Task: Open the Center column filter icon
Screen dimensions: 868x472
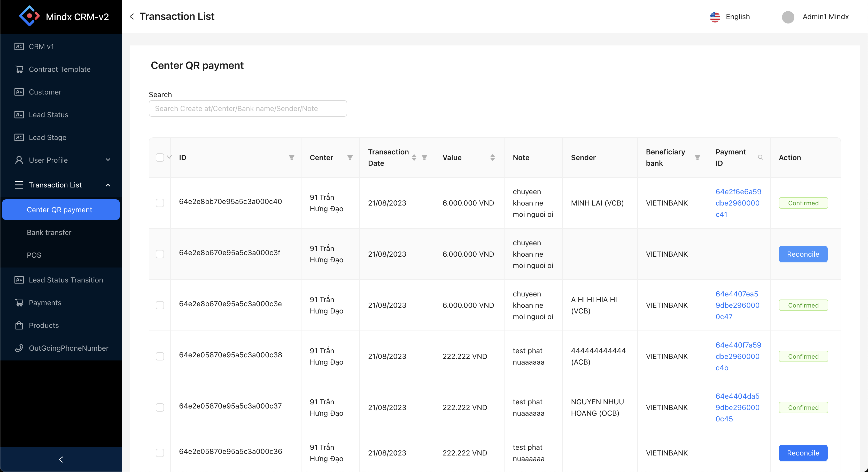Action: coord(350,157)
